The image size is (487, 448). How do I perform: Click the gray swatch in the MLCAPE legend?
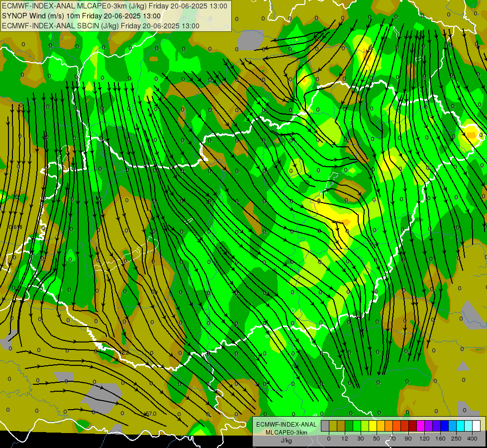click(325, 426)
